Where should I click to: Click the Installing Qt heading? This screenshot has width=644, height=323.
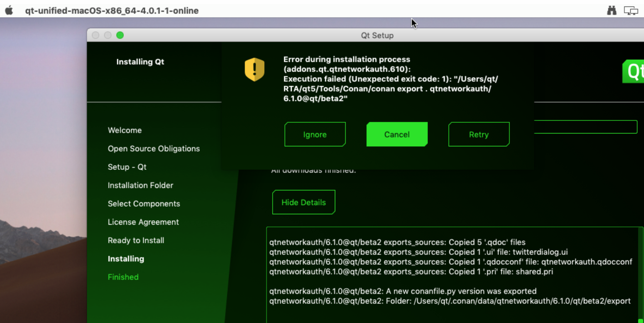(140, 62)
